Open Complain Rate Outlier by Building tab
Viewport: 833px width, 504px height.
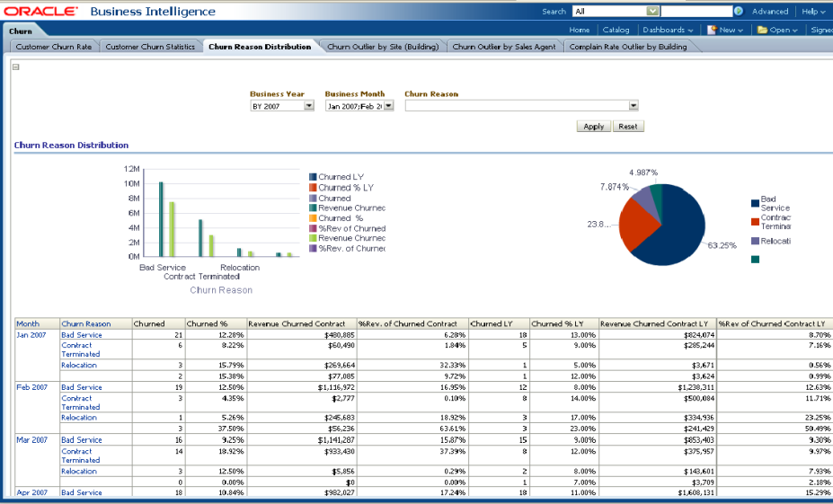point(628,47)
